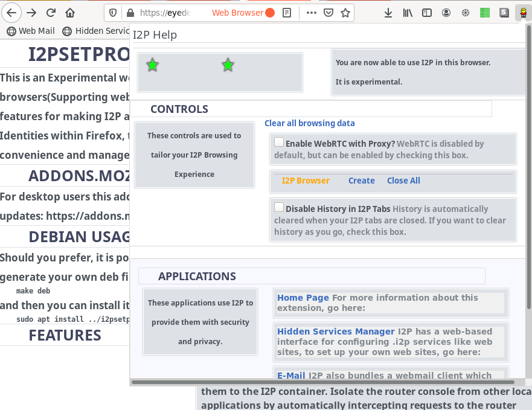Screen dimensions: 532x410
Task: Click the Create link in I2P Browser row
Action: tap(361, 181)
